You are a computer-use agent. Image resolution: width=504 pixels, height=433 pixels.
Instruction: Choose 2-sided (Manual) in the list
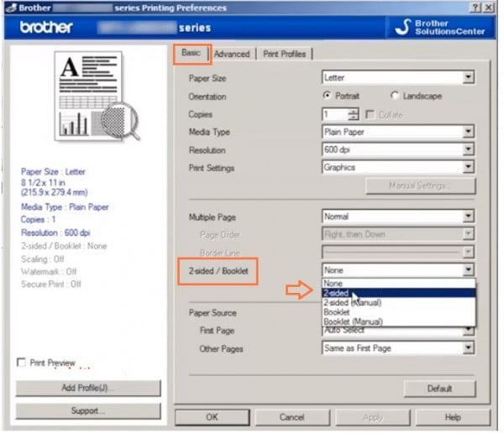(x=398, y=302)
